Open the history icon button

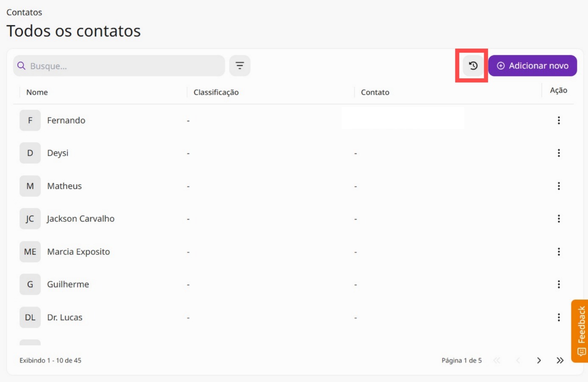click(473, 66)
